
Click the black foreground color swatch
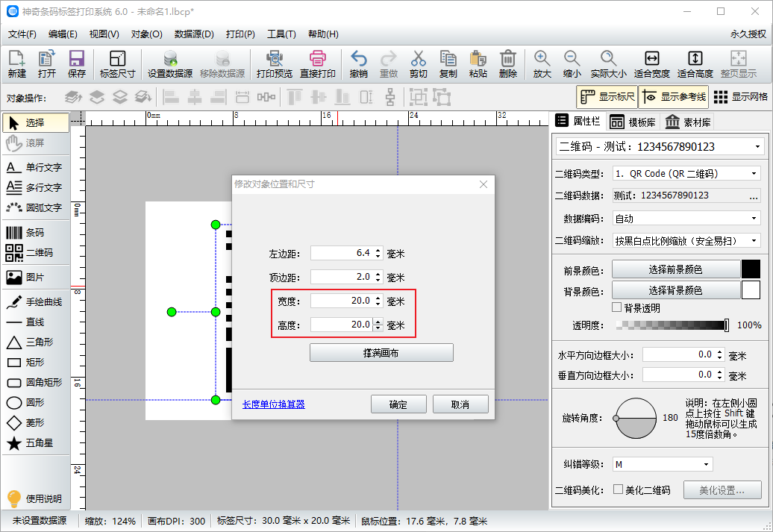point(751,269)
